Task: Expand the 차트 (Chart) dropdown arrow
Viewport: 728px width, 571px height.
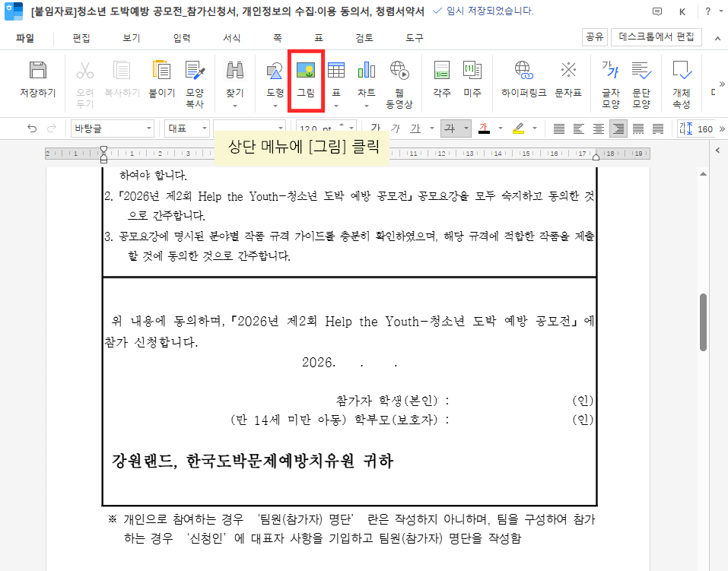Action: coord(367,106)
